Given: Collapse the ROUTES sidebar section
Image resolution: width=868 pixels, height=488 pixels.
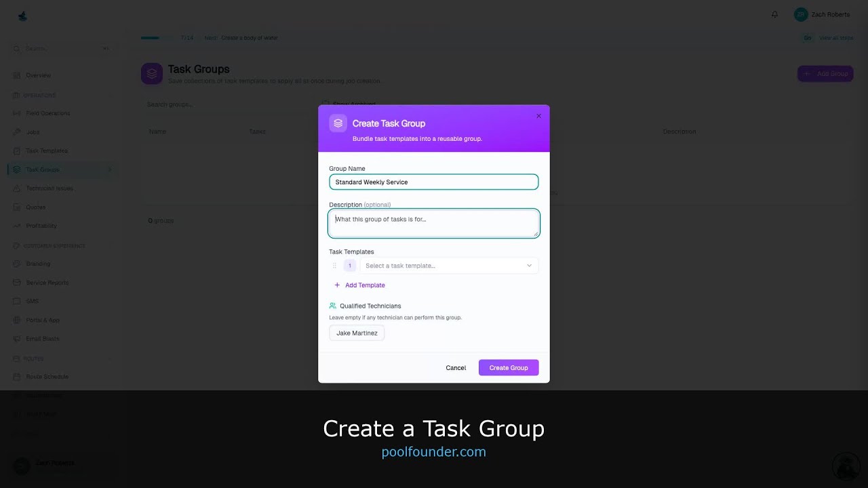Looking at the screenshot, I should tap(61, 359).
